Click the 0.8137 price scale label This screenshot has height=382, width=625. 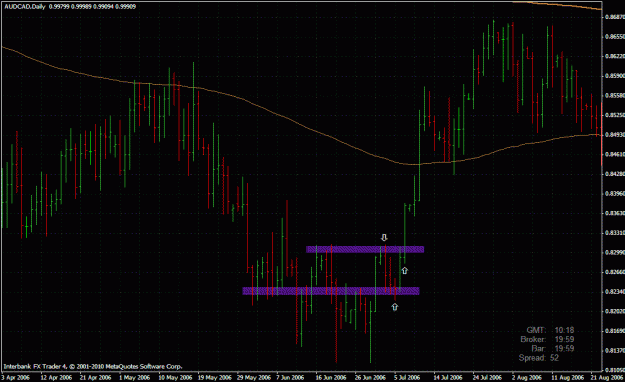point(614,350)
